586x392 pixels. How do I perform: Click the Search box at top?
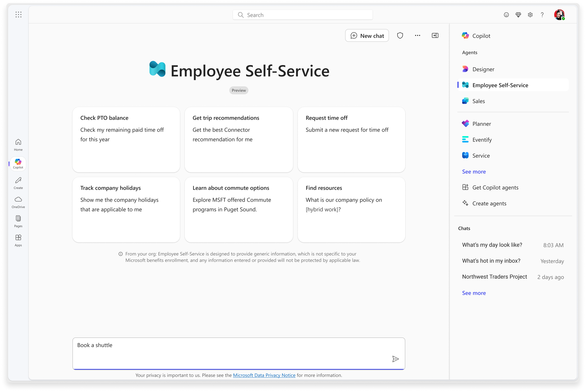coord(302,15)
